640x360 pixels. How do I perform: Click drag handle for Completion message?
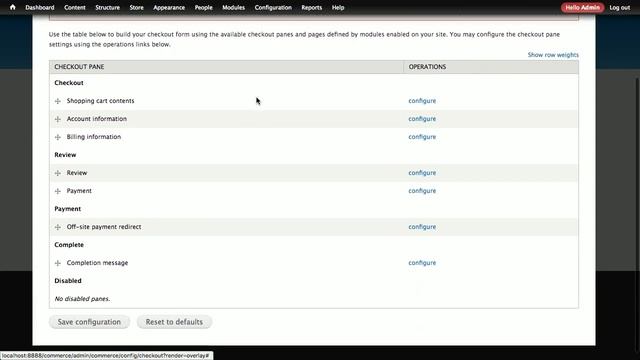coord(58,263)
